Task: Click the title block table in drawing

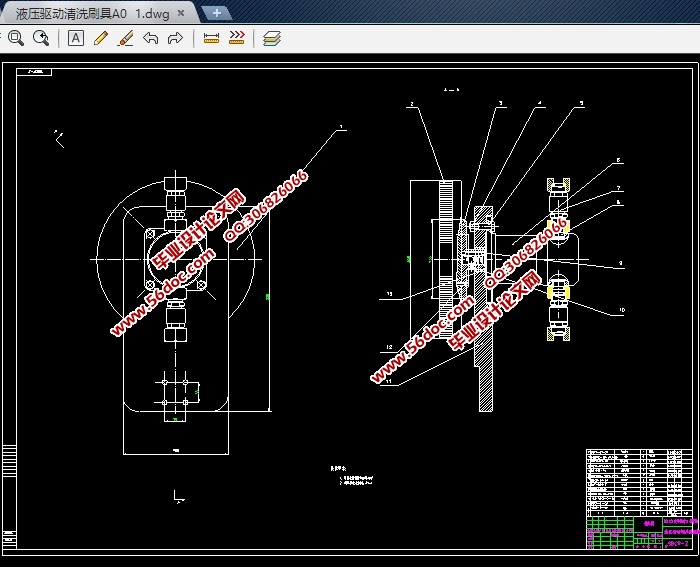Action: pyautogui.click(x=638, y=499)
